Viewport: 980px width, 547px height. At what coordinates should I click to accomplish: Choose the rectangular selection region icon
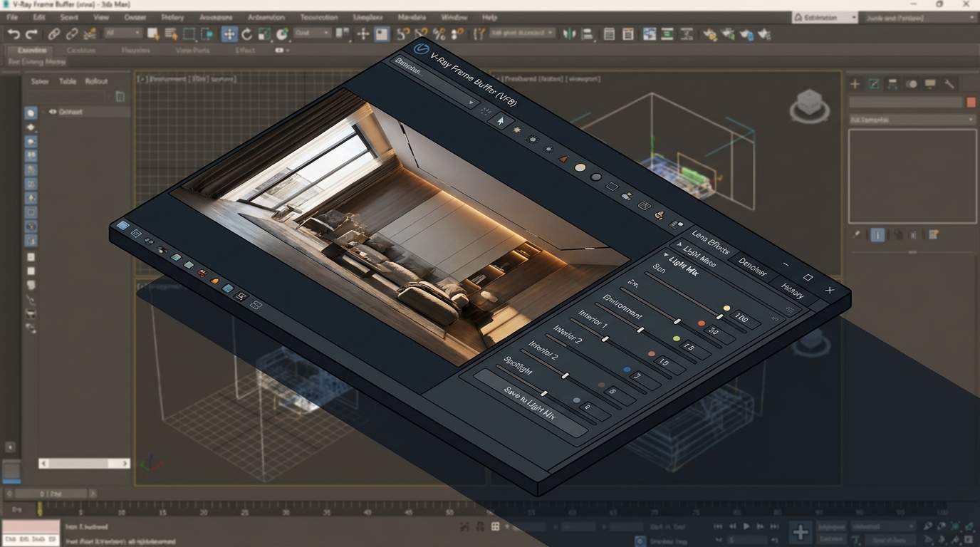coord(189,33)
